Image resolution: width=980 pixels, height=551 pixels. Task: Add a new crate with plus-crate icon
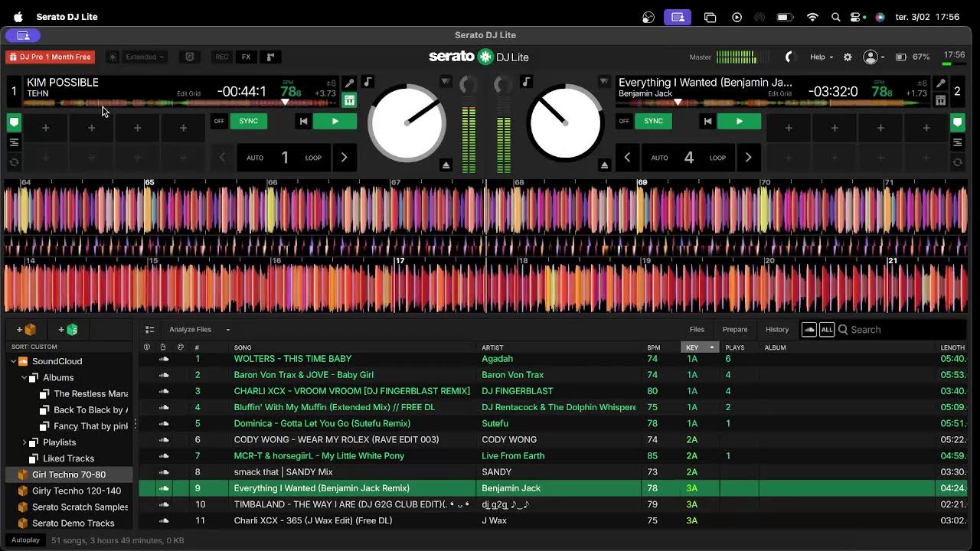(26, 330)
